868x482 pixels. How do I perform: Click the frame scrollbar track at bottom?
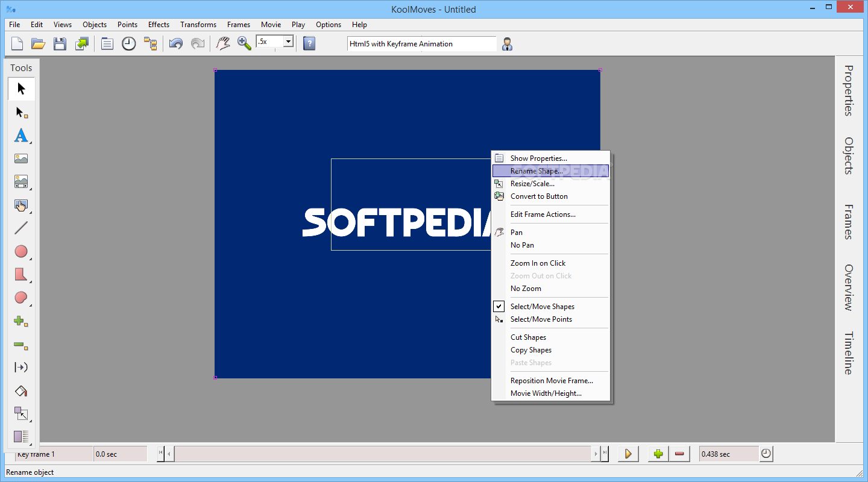point(383,454)
